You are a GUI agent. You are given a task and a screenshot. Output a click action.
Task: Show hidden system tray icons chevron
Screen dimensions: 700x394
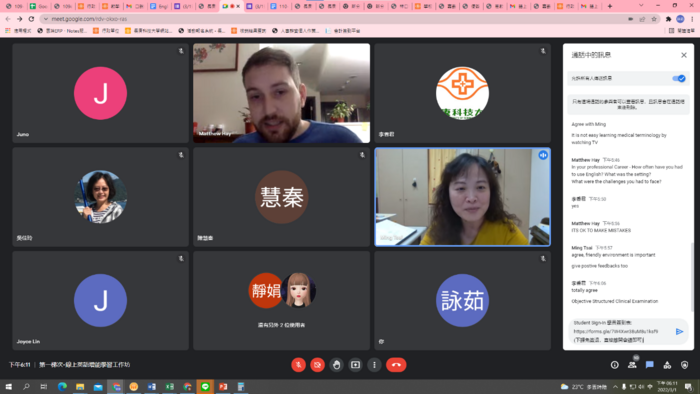tap(615, 386)
